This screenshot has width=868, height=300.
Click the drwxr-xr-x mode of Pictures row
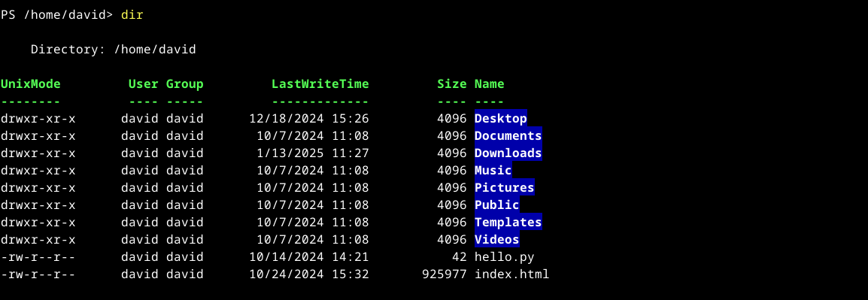point(38,188)
